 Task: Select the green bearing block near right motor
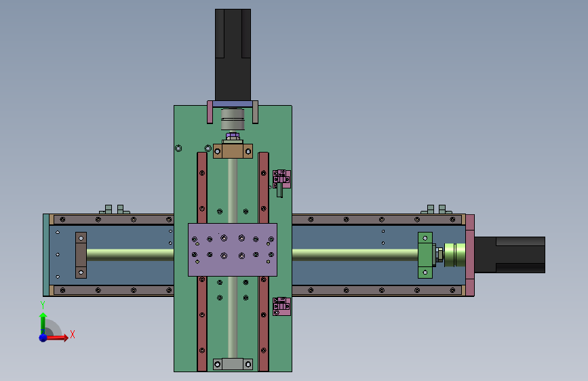(425, 255)
